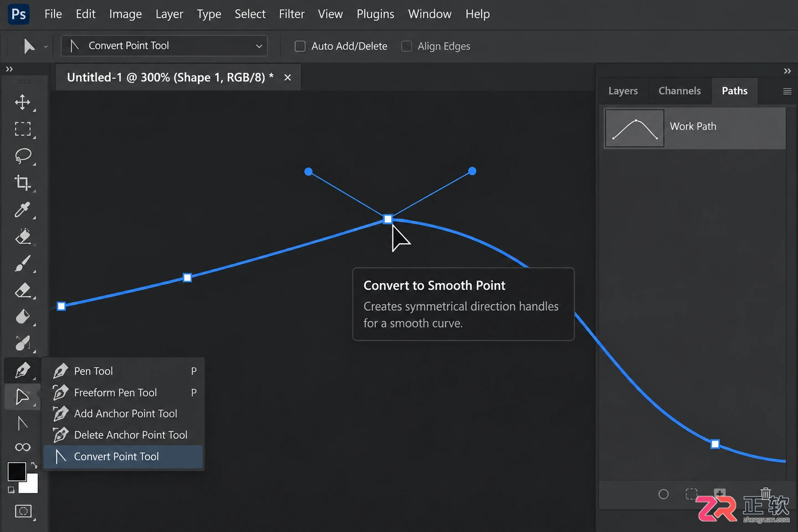798x532 pixels.
Task: Expand the left toolbar double-arrow
Action: click(9, 69)
